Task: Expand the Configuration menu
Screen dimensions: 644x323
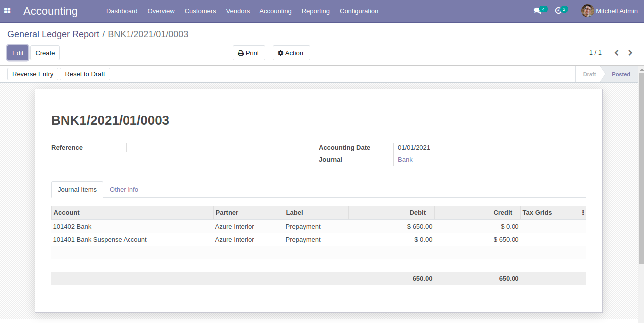Action: (359, 11)
